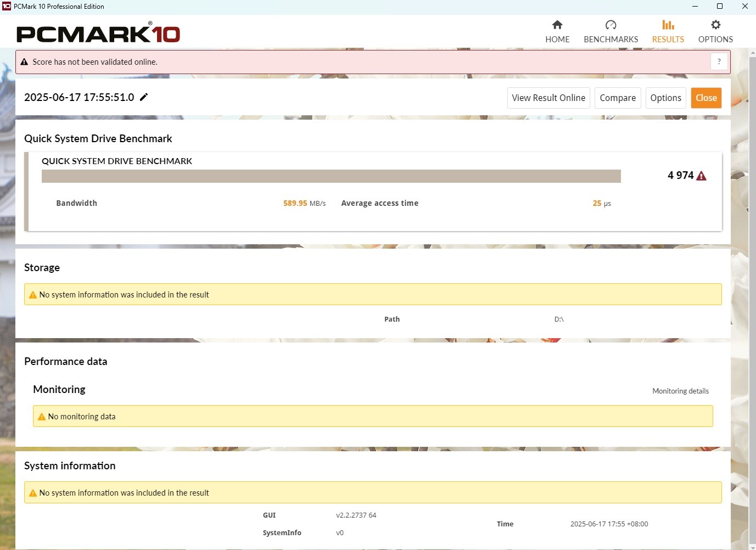Edit result name with pencil icon

pos(144,97)
